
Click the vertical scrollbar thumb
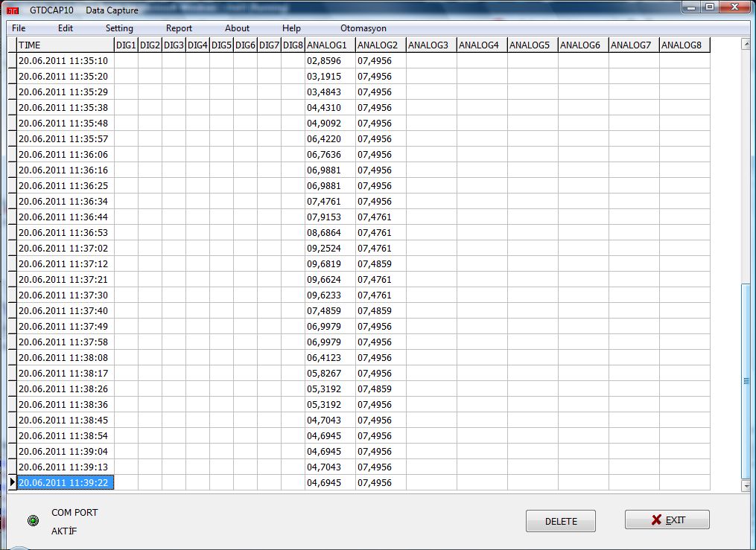746,382
